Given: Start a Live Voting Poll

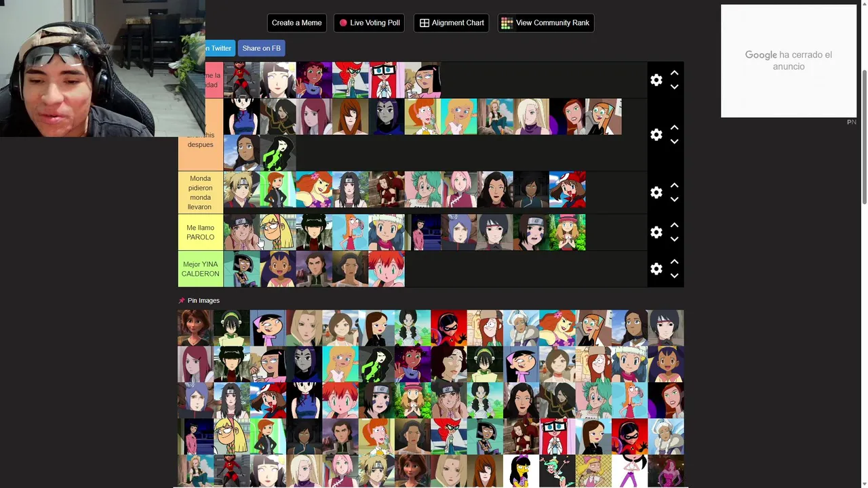Looking at the screenshot, I should [370, 23].
